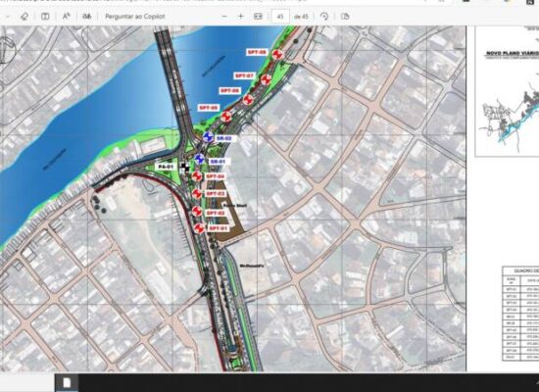
Task: Zoom in with the plus button
Action: click(241, 16)
